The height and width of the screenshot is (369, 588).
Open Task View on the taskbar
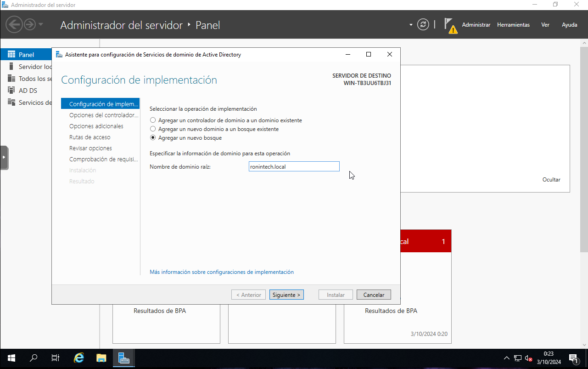[x=56, y=358]
